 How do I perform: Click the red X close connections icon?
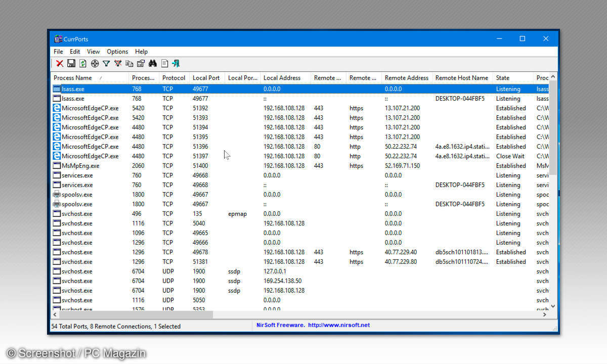60,63
